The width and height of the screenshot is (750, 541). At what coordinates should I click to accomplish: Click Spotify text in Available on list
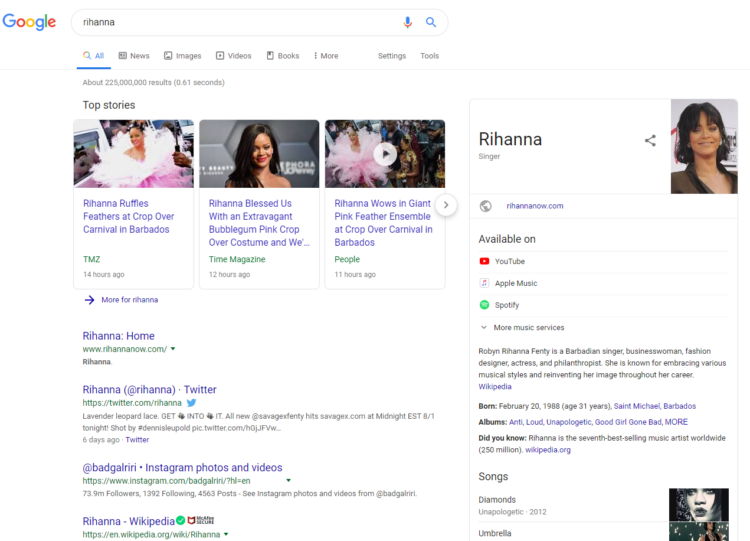(x=507, y=305)
